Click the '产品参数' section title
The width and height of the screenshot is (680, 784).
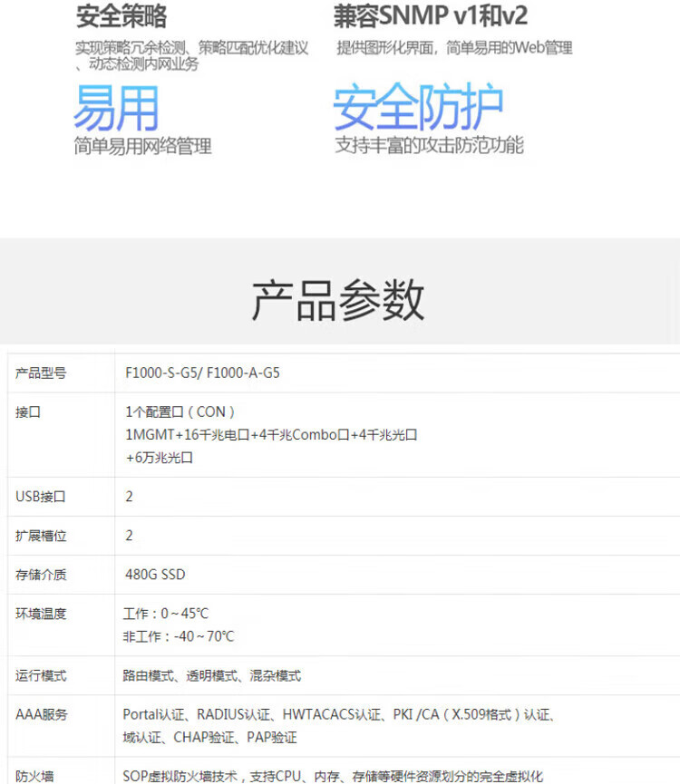coord(338,299)
